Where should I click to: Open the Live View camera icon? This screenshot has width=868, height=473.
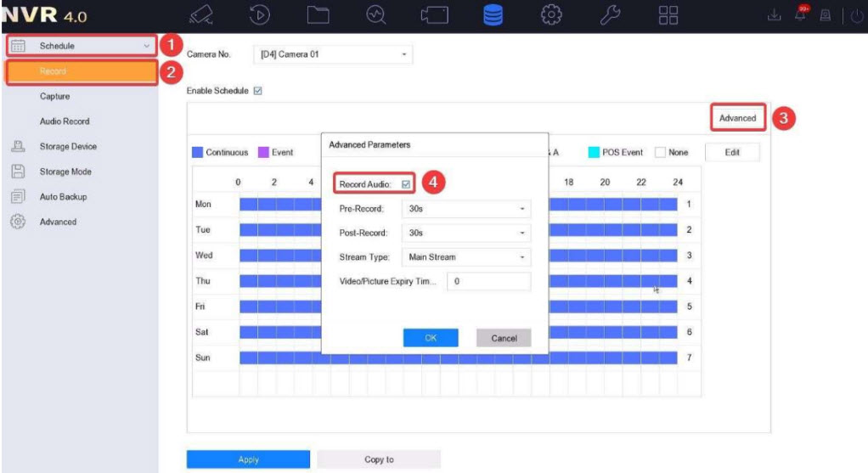202,16
